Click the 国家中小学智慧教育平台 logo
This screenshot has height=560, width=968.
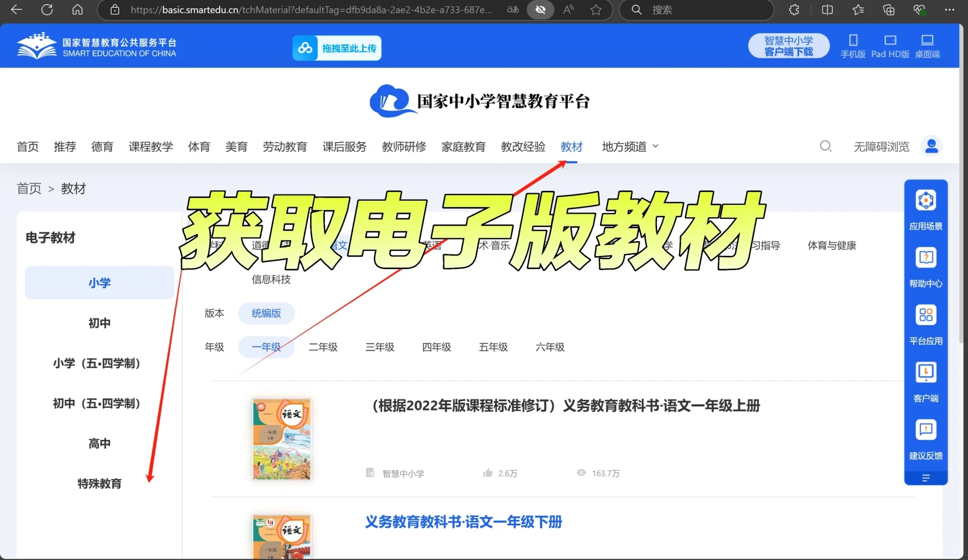[x=479, y=101]
